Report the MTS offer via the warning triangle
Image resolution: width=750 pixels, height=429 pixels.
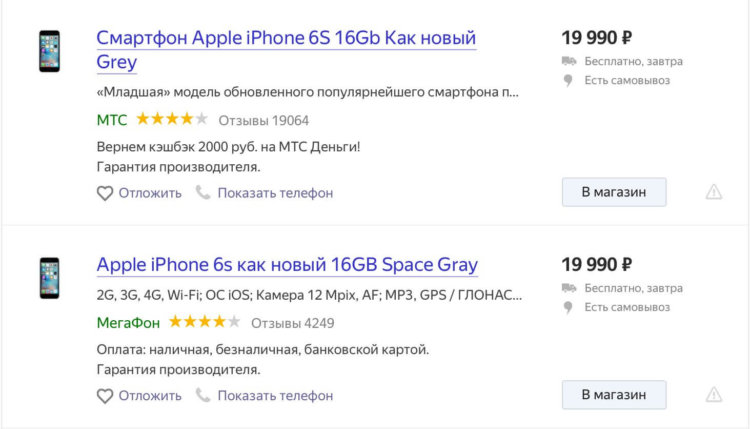pyautogui.click(x=714, y=192)
